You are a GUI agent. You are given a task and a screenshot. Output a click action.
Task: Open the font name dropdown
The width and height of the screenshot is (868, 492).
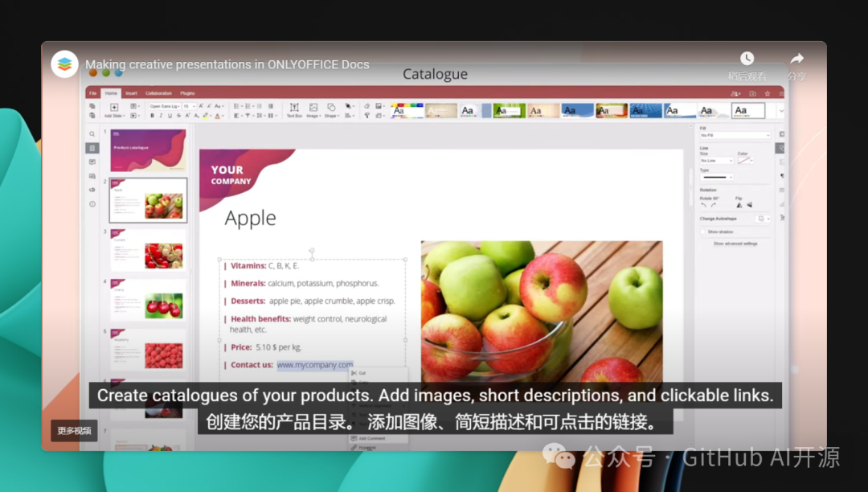tap(165, 106)
